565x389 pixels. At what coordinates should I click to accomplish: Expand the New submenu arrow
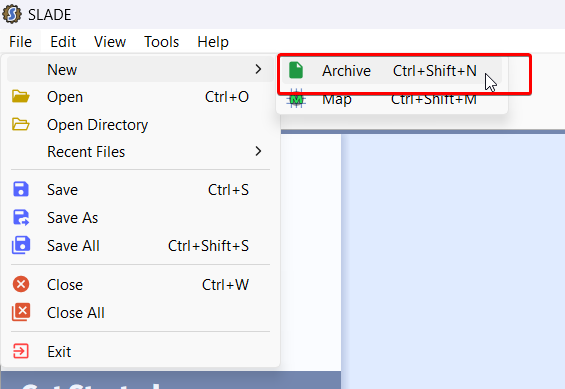(258, 69)
